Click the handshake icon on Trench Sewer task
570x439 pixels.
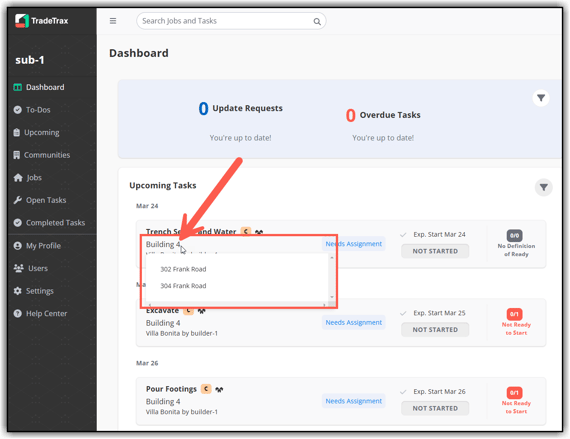pyautogui.click(x=259, y=232)
